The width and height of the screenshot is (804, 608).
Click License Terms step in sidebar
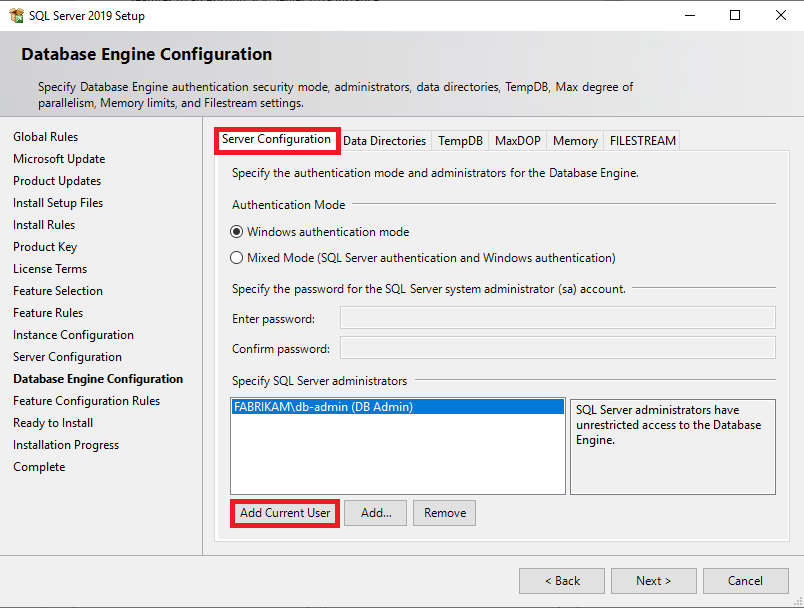pyautogui.click(x=50, y=269)
